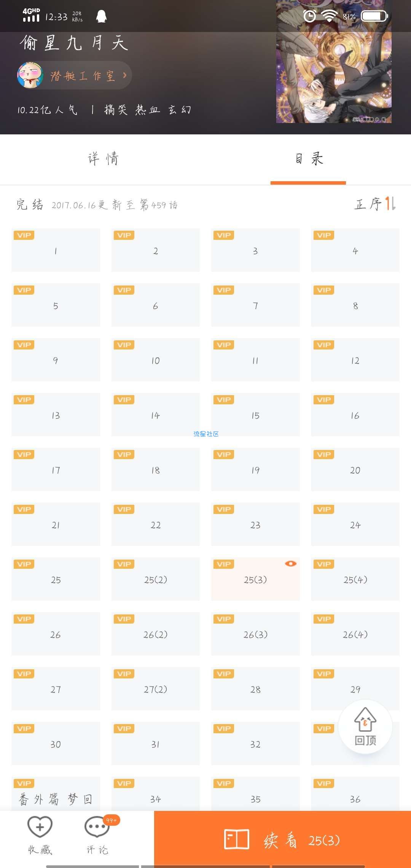This screenshot has height=868, width=411.
Task: Tap the 回顶 back-to-top icon
Action: 365,726
